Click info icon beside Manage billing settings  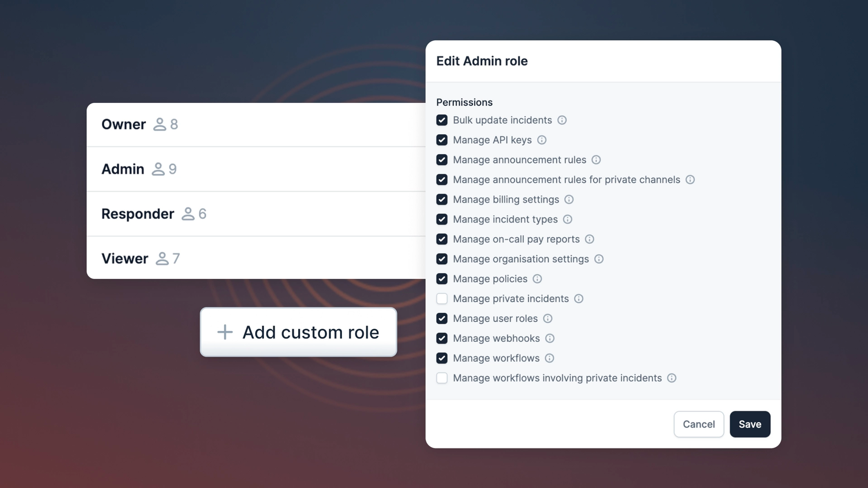[x=569, y=200]
